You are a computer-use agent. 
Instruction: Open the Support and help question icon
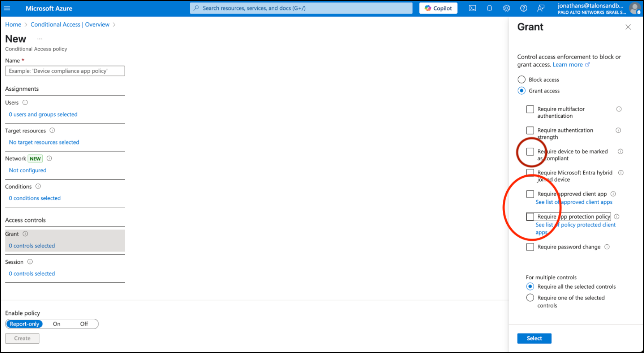click(x=524, y=8)
